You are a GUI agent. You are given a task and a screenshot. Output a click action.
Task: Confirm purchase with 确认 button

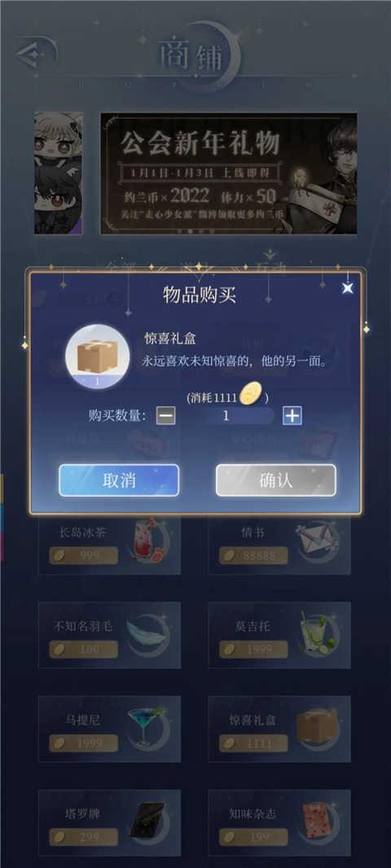pos(276,480)
